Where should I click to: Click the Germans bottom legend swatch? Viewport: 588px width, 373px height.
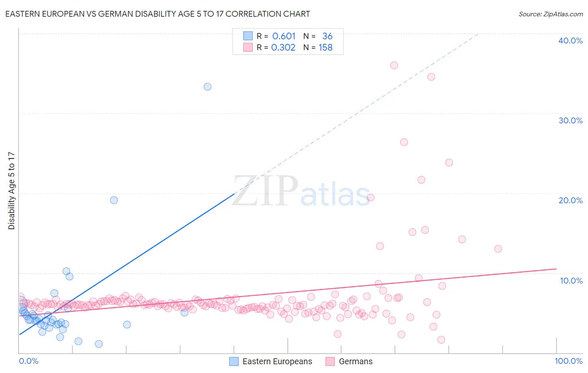(x=330, y=361)
